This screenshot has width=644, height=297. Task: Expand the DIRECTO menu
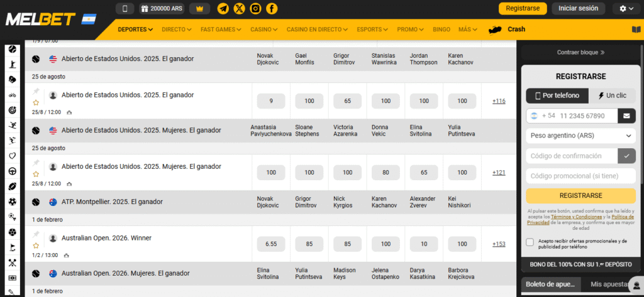[177, 30]
